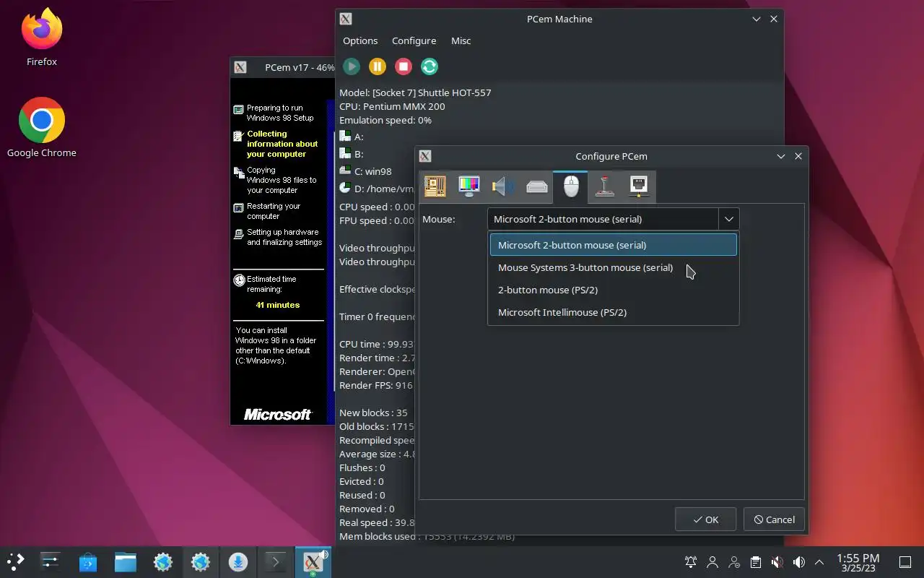This screenshot has width=924, height=578.
Task: Confirm settings with the OK button
Action: [x=705, y=519]
